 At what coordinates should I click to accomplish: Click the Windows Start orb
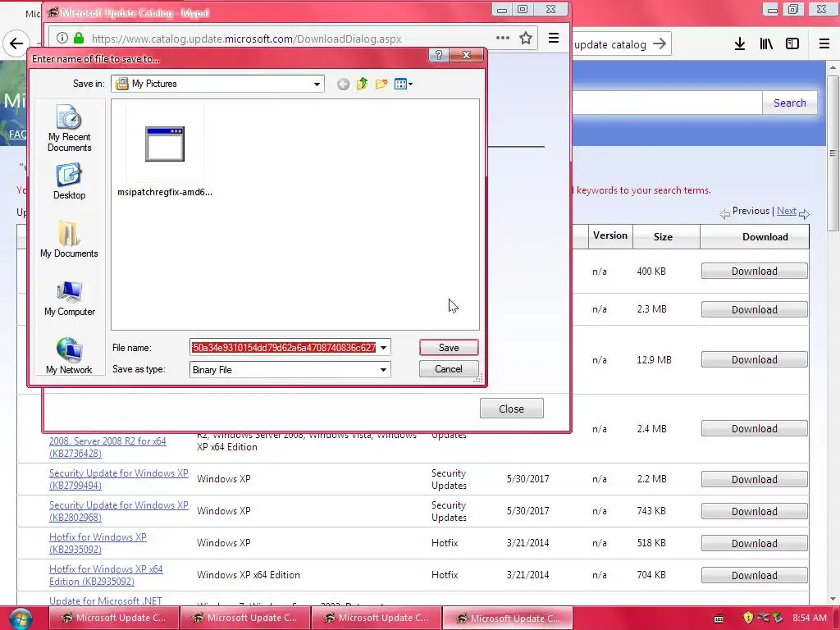(x=20, y=619)
